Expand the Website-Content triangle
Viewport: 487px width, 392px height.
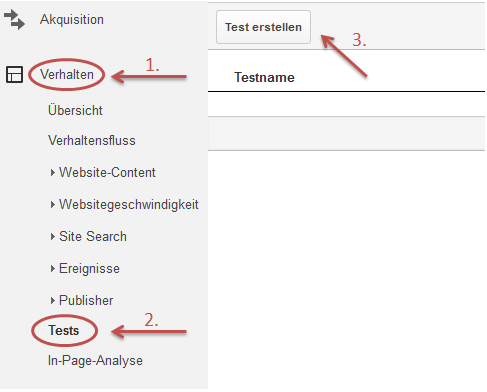(x=53, y=173)
